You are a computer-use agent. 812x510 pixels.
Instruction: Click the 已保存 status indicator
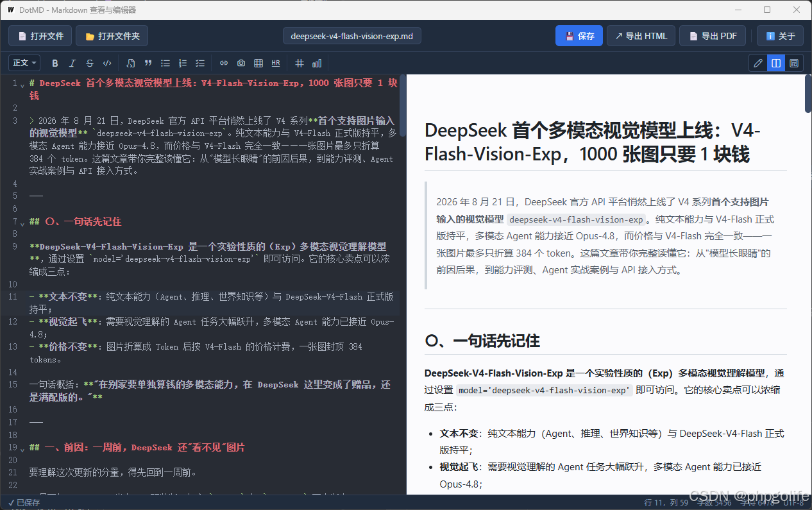coord(24,502)
